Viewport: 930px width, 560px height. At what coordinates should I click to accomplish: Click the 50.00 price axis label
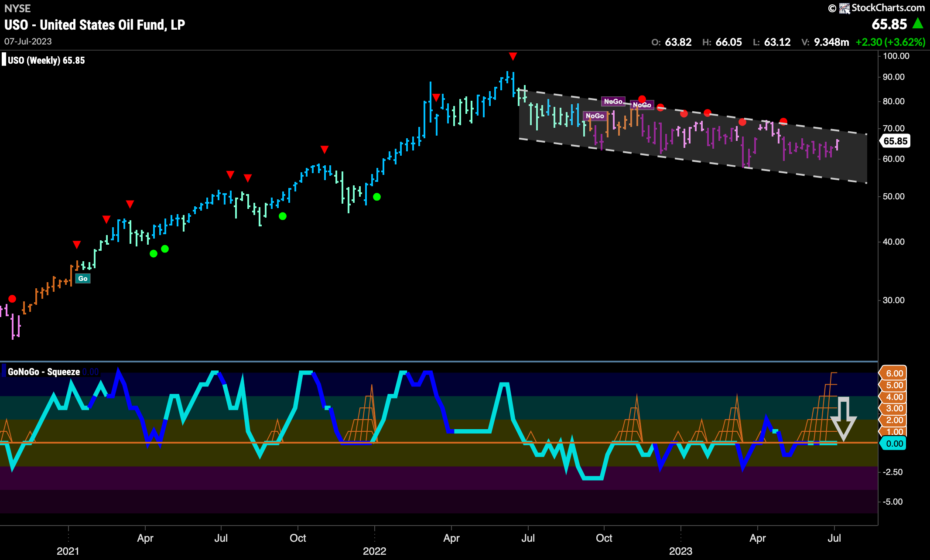pyautogui.click(x=893, y=196)
